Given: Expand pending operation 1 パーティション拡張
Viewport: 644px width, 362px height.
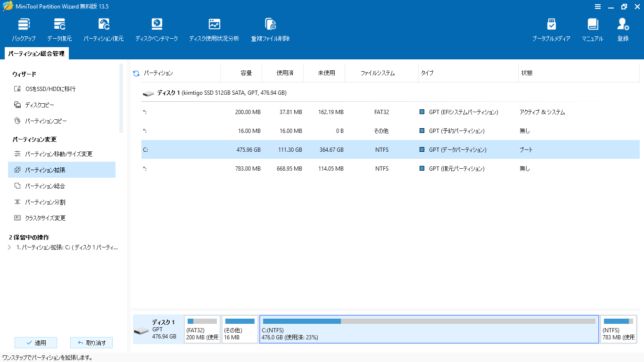Looking at the screenshot, I should [9, 247].
